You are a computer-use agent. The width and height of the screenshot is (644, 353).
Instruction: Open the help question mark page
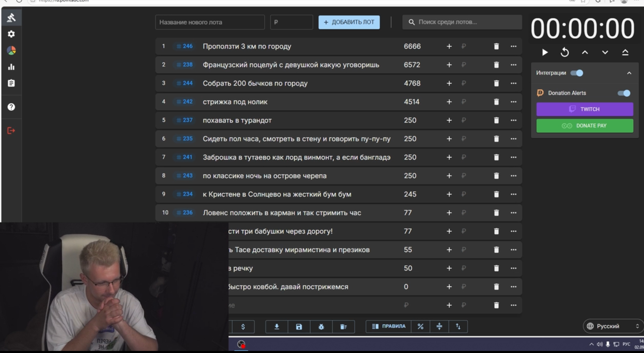(x=11, y=107)
